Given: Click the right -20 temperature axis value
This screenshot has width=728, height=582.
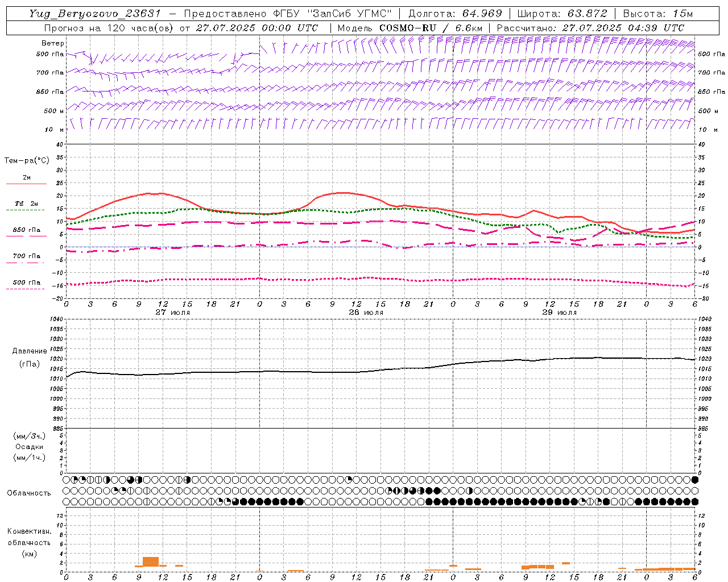Looking at the screenshot, I should (x=702, y=298).
